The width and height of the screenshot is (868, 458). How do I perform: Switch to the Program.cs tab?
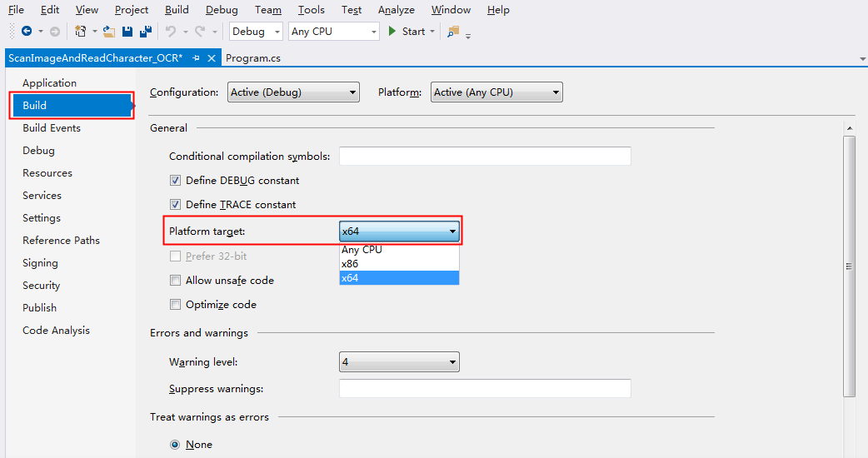tap(253, 58)
